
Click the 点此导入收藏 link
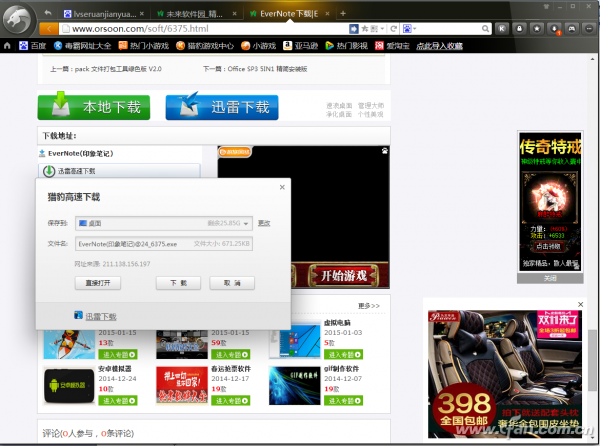(439, 46)
